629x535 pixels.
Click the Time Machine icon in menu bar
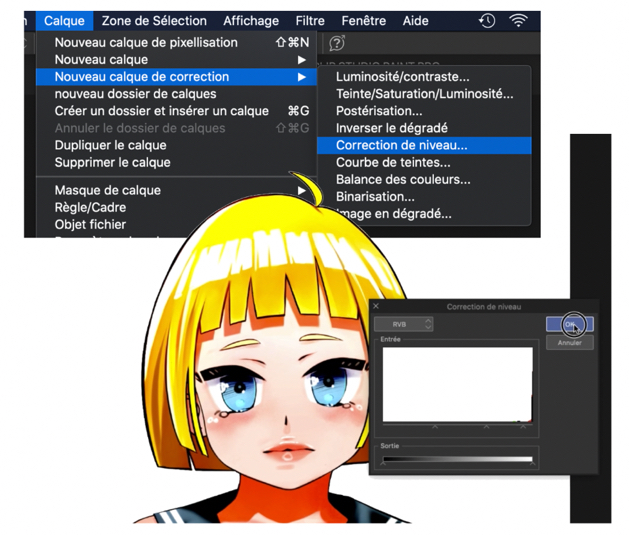click(486, 21)
